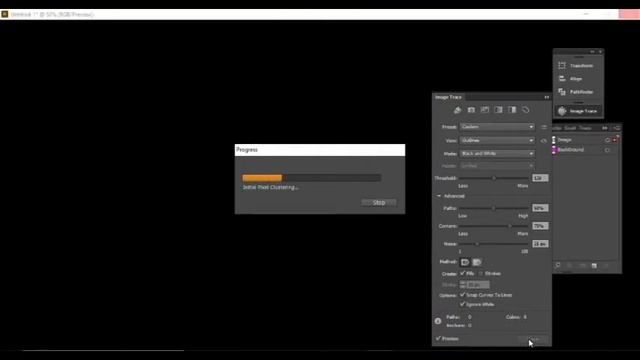The width and height of the screenshot is (640, 360).
Task: Open the Align panel icon
Action: coord(562,78)
